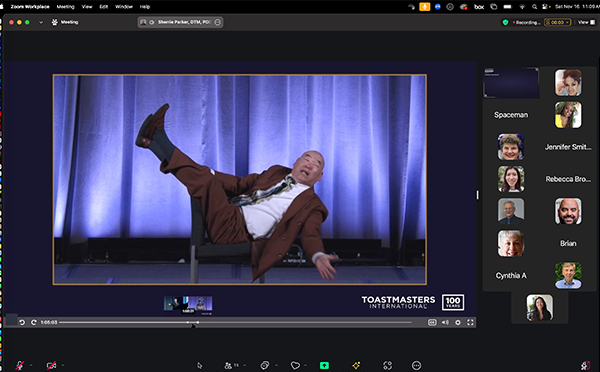This screenshot has height=372, width=600.
Task: Click the box icon in menu bar
Action: click(479, 7)
